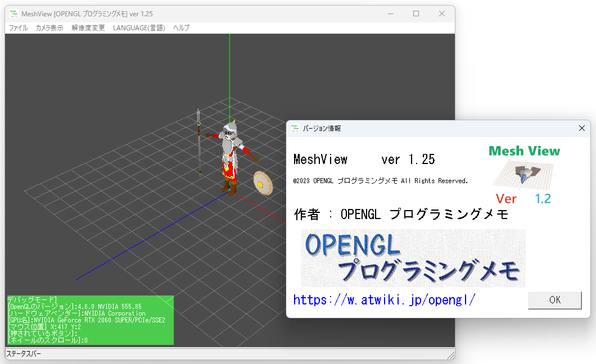Image resolution: width=596 pixels, height=364 pixels.
Task: Click the OPENGL プログラミングメモ banner image
Action: tap(413, 258)
